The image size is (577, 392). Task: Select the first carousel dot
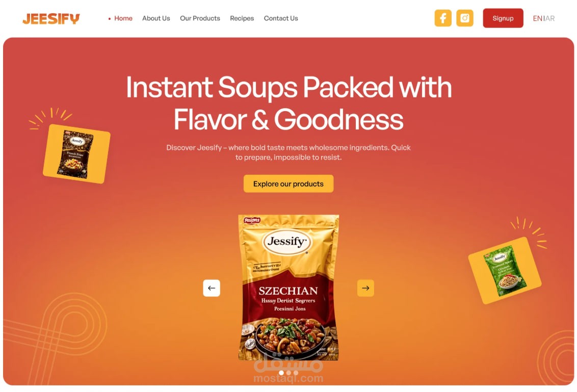pyautogui.click(x=281, y=373)
